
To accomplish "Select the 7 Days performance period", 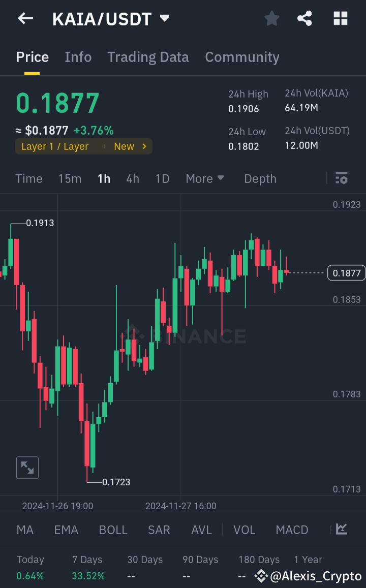I will click(87, 560).
